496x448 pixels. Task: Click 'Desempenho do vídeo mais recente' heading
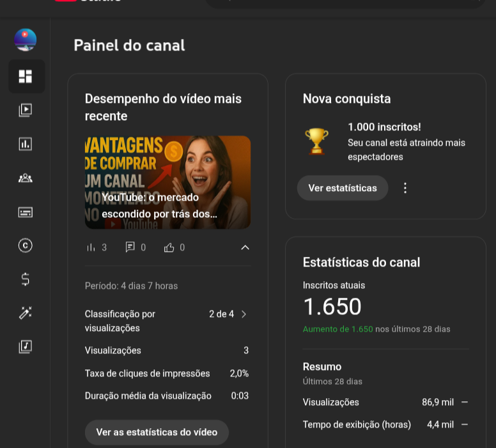coord(163,107)
